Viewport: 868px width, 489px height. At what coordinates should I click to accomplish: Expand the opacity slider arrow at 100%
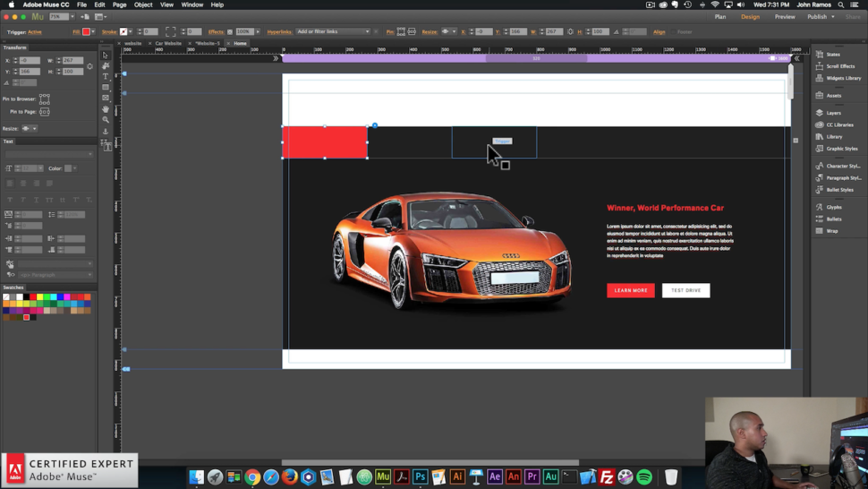pos(258,31)
